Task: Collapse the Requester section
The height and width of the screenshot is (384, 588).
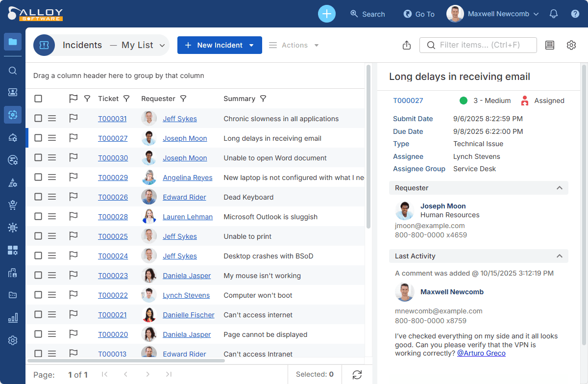Action: (559, 188)
